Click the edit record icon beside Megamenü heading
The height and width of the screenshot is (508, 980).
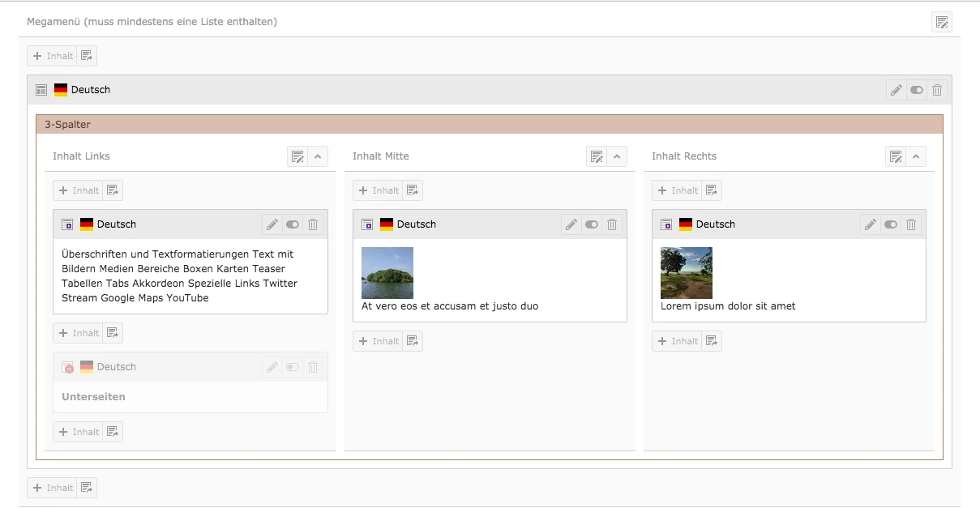pyautogui.click(x=942, y=23)
